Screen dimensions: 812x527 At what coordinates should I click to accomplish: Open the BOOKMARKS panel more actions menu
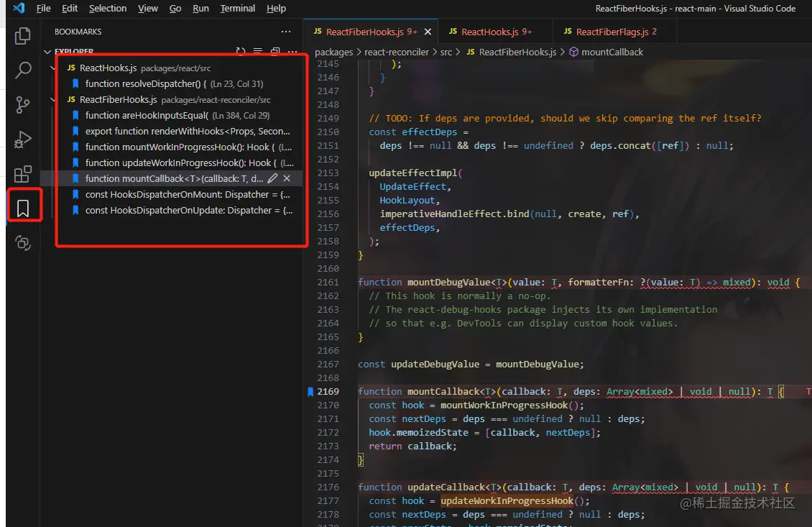click(286, 32)
